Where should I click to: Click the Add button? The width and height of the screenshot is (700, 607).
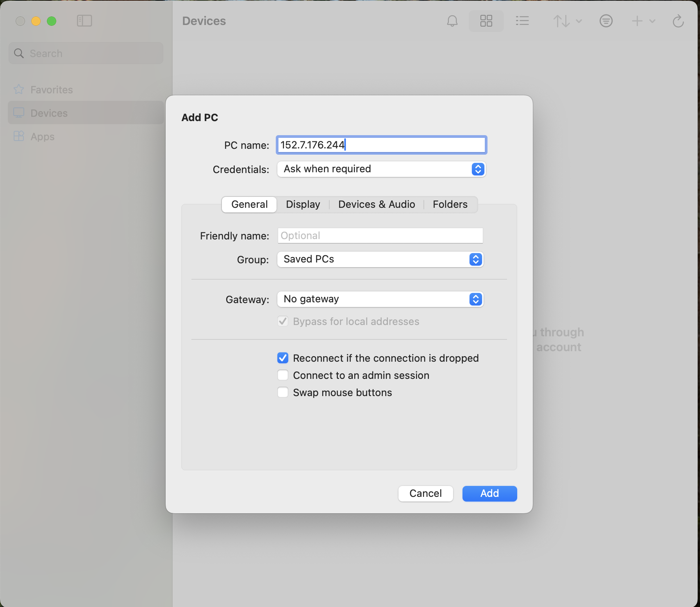(x=489, y=494)
